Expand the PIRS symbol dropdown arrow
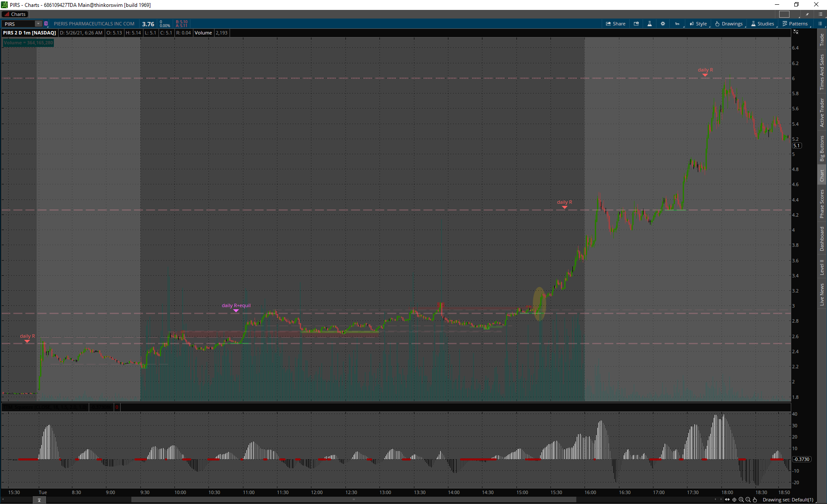Screen dimensions: 827x504 [x=38, y=24]
